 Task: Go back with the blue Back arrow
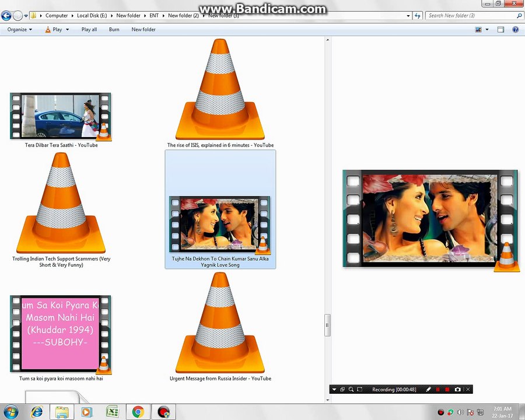6,15
